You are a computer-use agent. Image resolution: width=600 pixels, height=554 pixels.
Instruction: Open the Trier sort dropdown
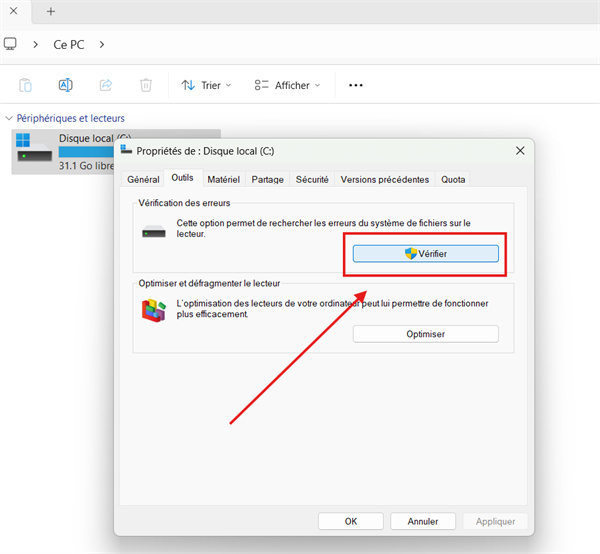[206, 85]
